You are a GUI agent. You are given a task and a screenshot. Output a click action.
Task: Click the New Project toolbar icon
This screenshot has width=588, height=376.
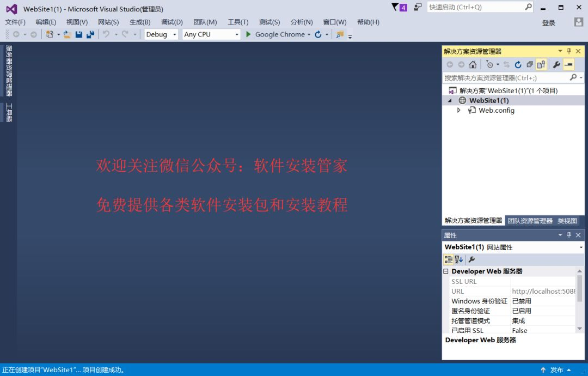coord(50,34)
